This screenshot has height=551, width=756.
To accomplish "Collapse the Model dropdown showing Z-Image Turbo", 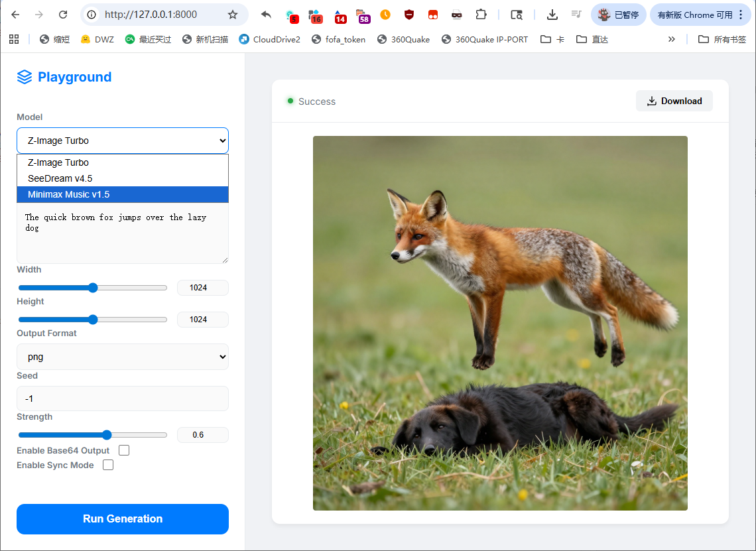I will pos(123,141).
